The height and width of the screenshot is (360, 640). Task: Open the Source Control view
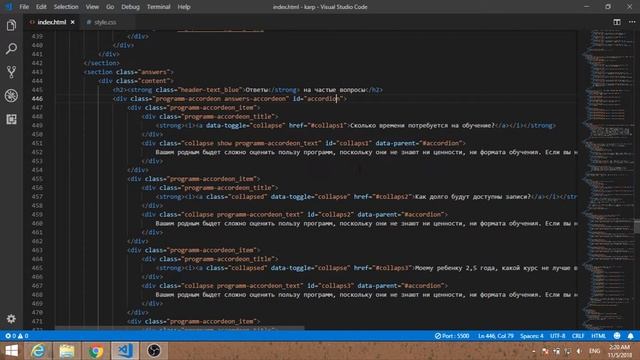[11, 72]
